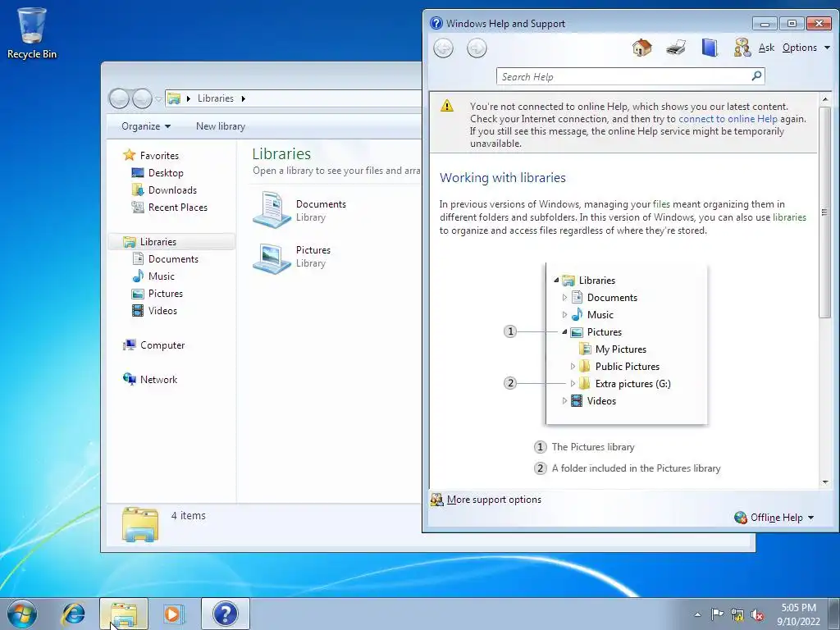Select Favorites in navigation pane
This screenshot has width=840, height=630.
click(x=159, y=156)
